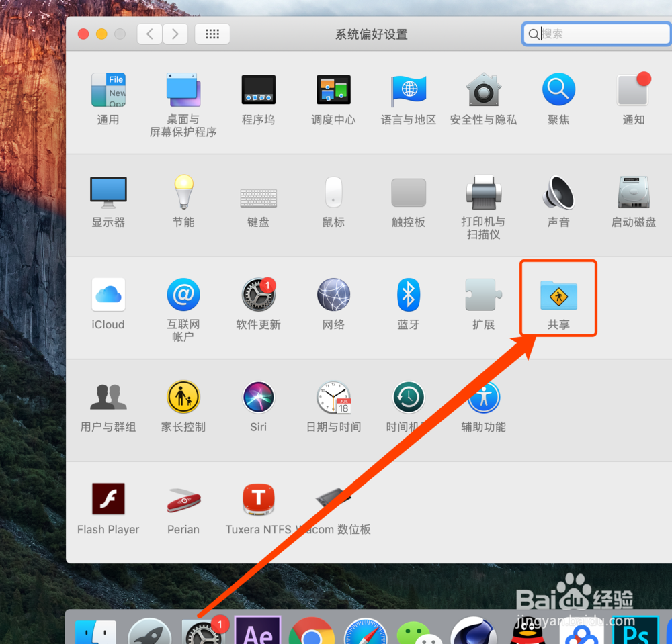Open the Dock (程序坞) preferences

click(x=258, y=90)
